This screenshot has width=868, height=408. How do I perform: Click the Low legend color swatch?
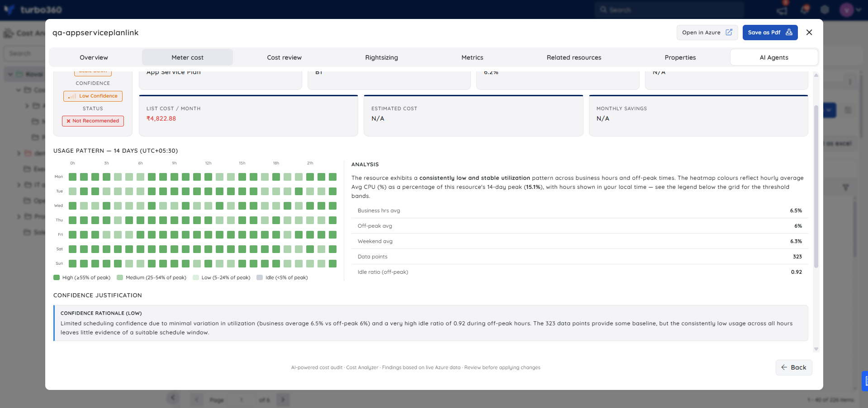(x=196, y=277)
